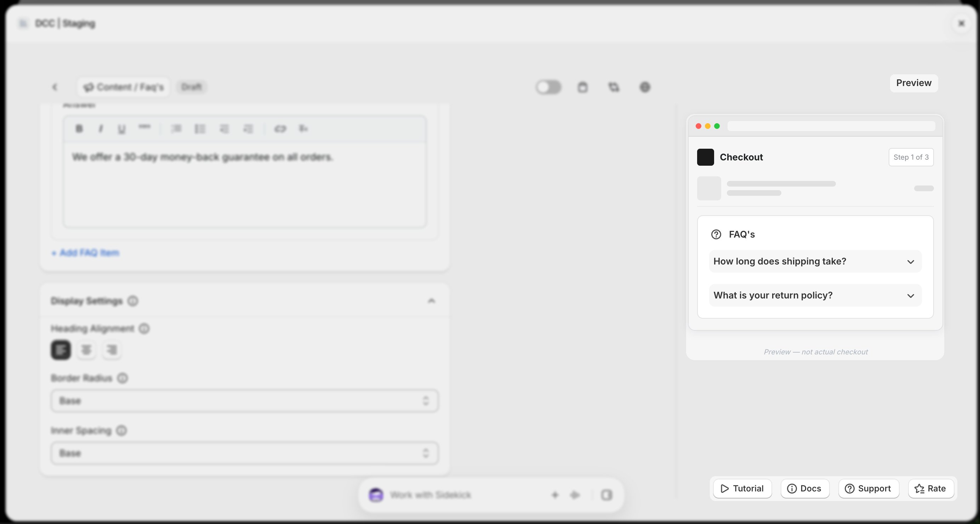Select left heading alignment
This screenshot has height=524, width=980.
(x=61, y=350)
